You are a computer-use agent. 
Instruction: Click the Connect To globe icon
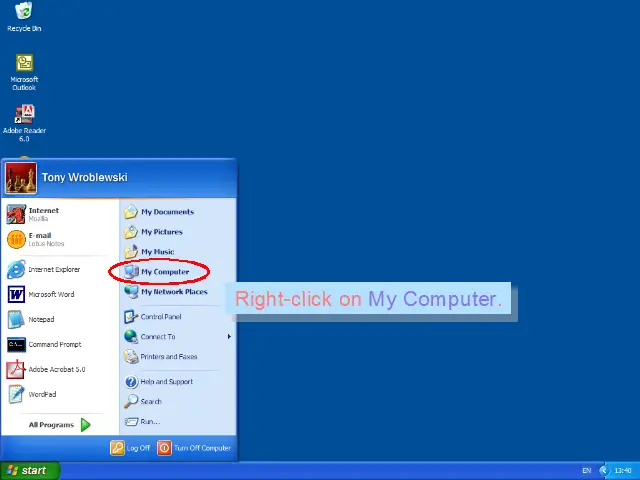point(131,336)
